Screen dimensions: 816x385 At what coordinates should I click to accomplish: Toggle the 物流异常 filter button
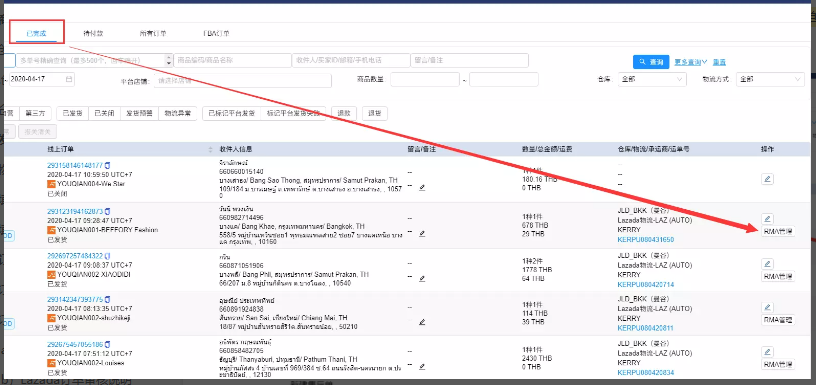[177, 113]
